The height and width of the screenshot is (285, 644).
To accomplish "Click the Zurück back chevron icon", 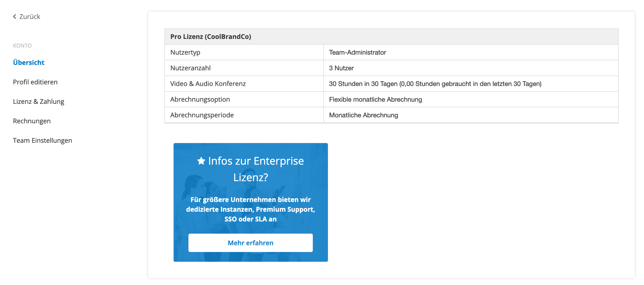I will pyautogui.click(x=15, y=16).
